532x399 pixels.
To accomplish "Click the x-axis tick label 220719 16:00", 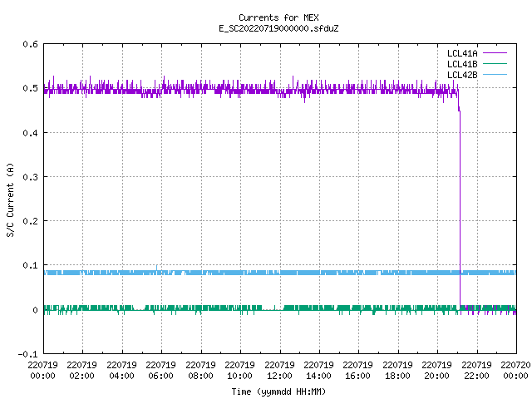I will (358, 371).
